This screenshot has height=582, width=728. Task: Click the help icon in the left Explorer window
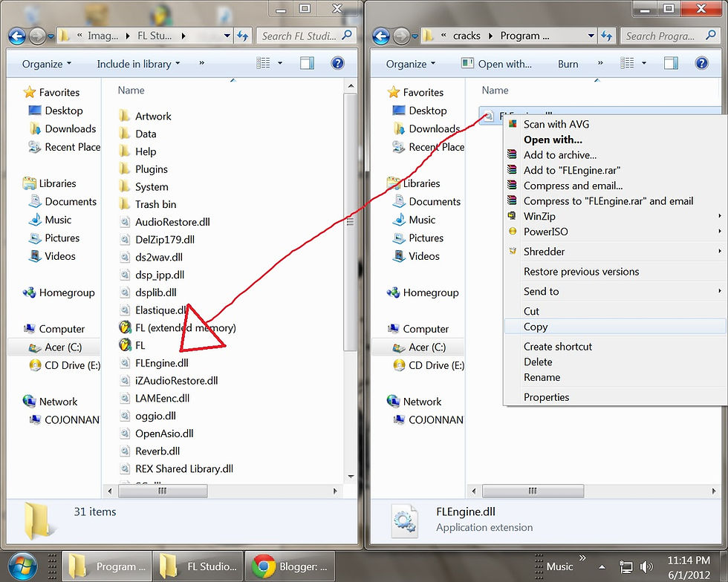click(337, 63)
